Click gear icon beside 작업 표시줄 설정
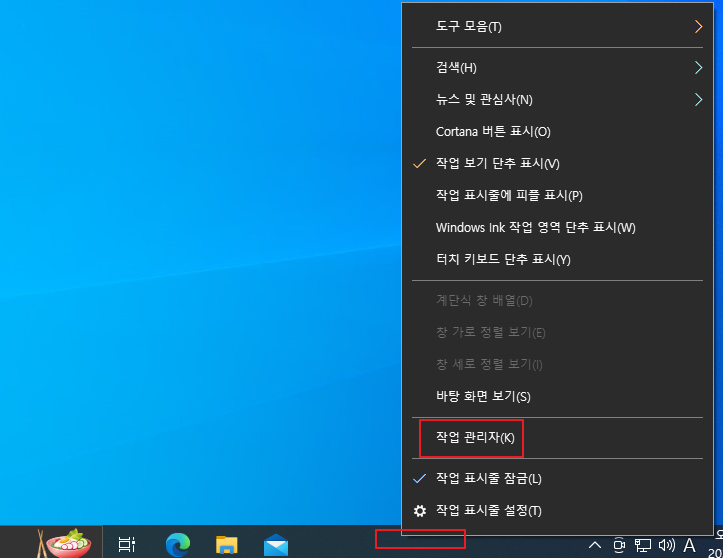 [x=420, y=511]
